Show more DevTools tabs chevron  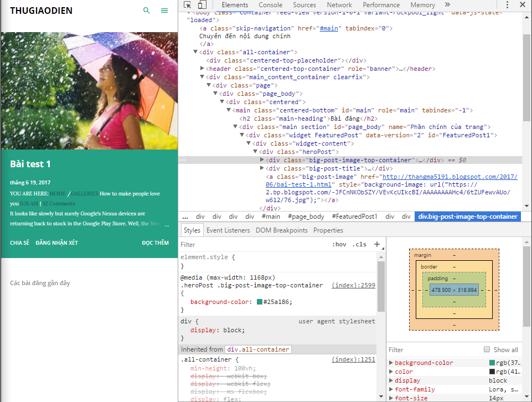tap(447, 5)
